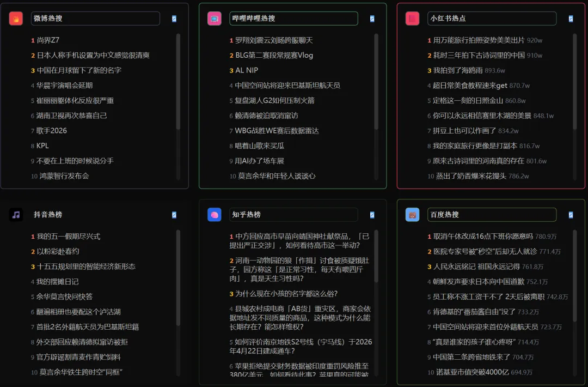Refresh the 小红书热点 panel
This screenshot has height=387, width=588.
coord(571,19)
